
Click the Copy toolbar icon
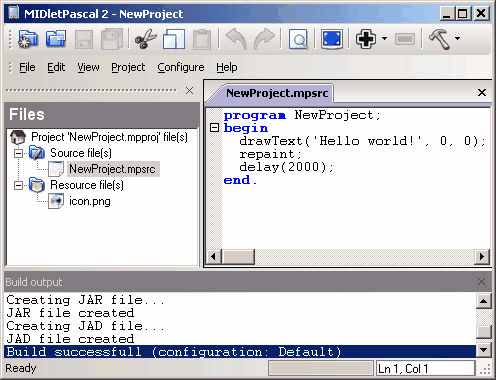(174, 39)
